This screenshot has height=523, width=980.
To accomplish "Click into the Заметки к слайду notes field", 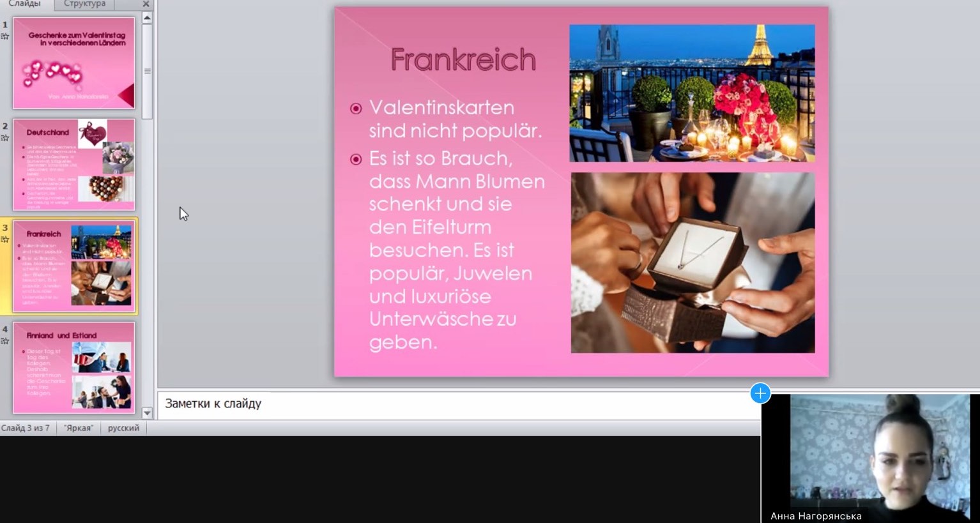I will (447, 404).
